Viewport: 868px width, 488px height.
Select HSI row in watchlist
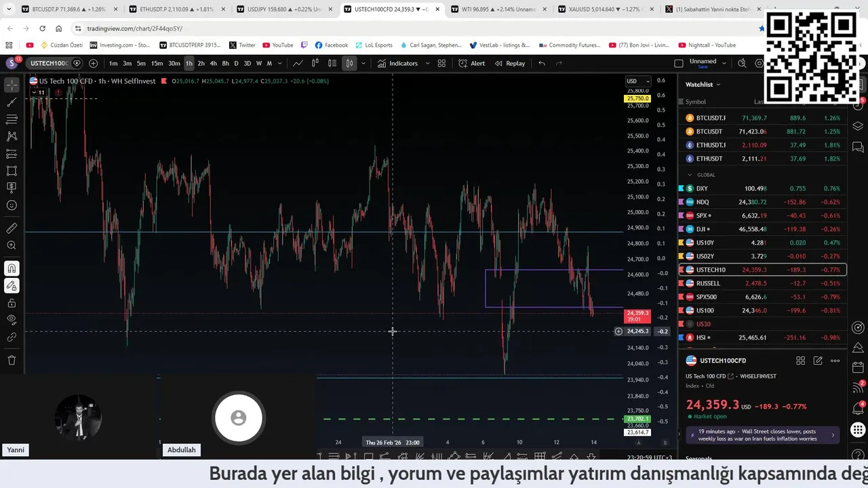(763, 338)
